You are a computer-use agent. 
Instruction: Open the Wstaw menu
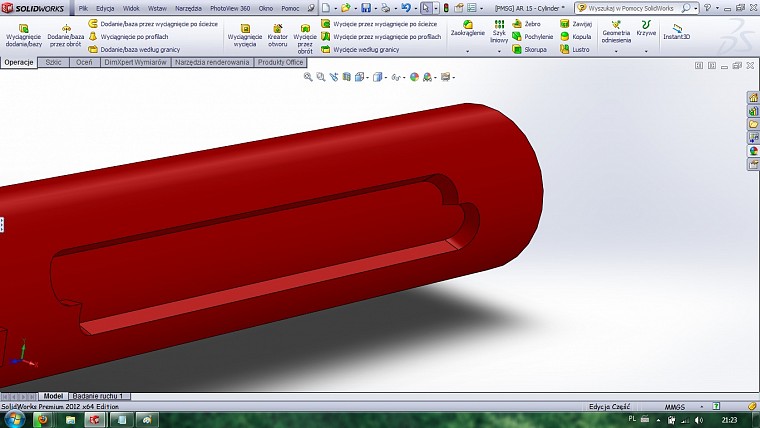[157, 8]
